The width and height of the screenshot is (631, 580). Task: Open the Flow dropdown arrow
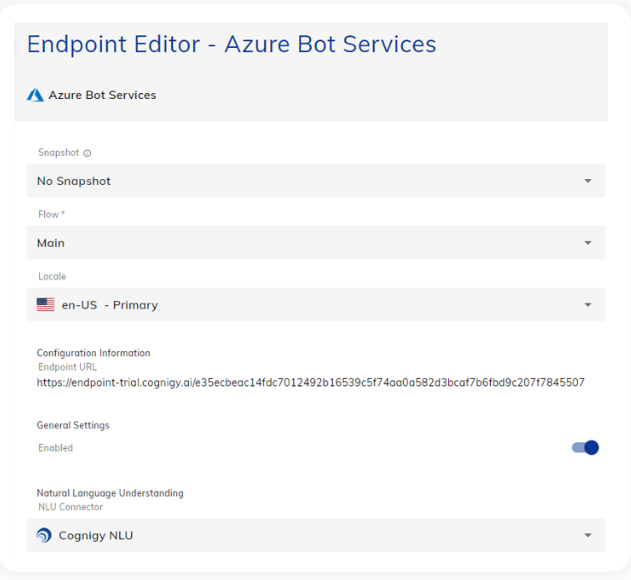click(x=587, y=243)
